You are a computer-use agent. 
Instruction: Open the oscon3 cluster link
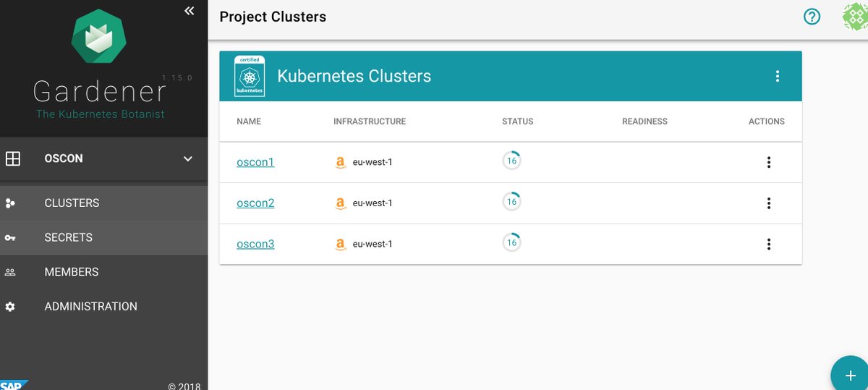255,244
